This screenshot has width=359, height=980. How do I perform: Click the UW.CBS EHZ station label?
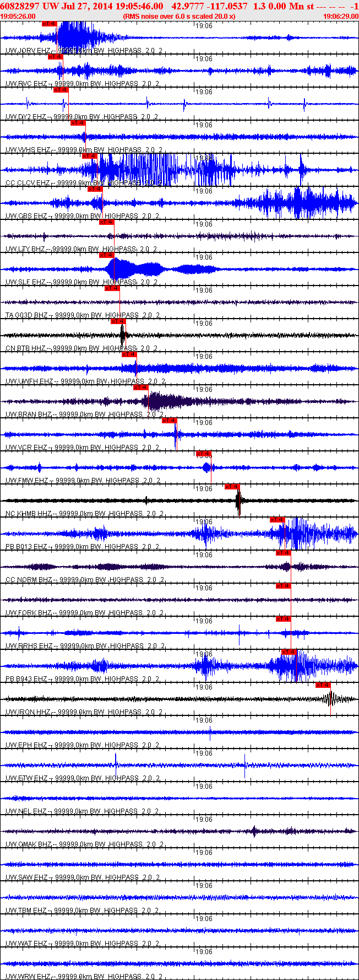pos(26,216)
